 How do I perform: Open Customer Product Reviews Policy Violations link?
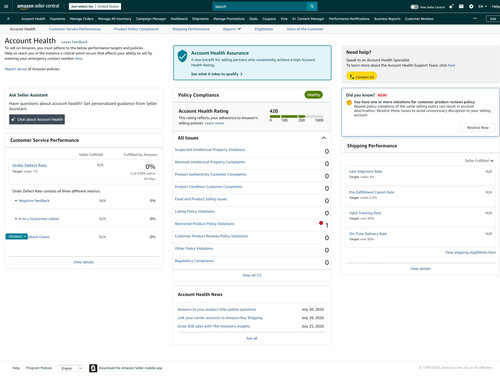tap(211, 236)
